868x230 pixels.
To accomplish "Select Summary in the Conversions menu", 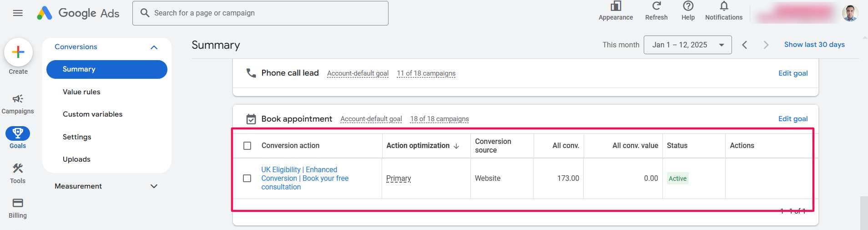I will click(107, 69).
